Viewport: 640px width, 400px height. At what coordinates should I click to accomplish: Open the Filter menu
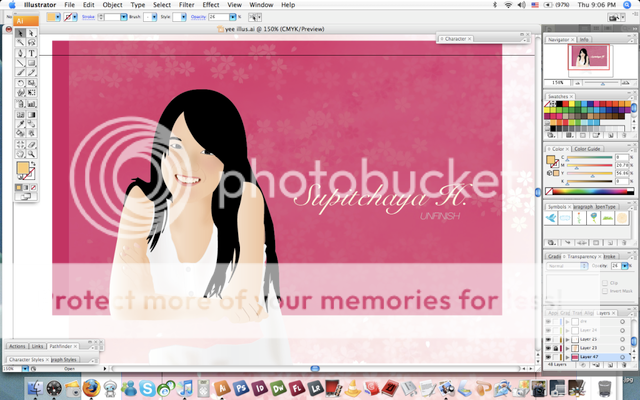click(187, 5)
